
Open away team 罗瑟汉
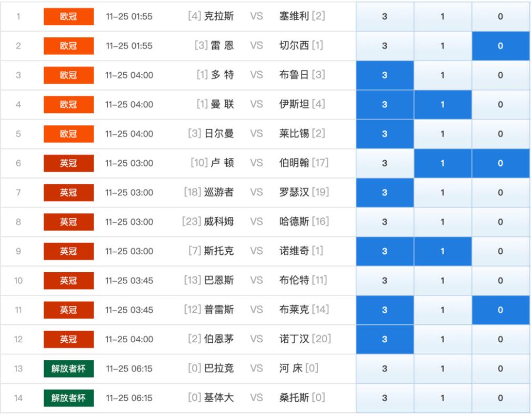coord(294,192)
